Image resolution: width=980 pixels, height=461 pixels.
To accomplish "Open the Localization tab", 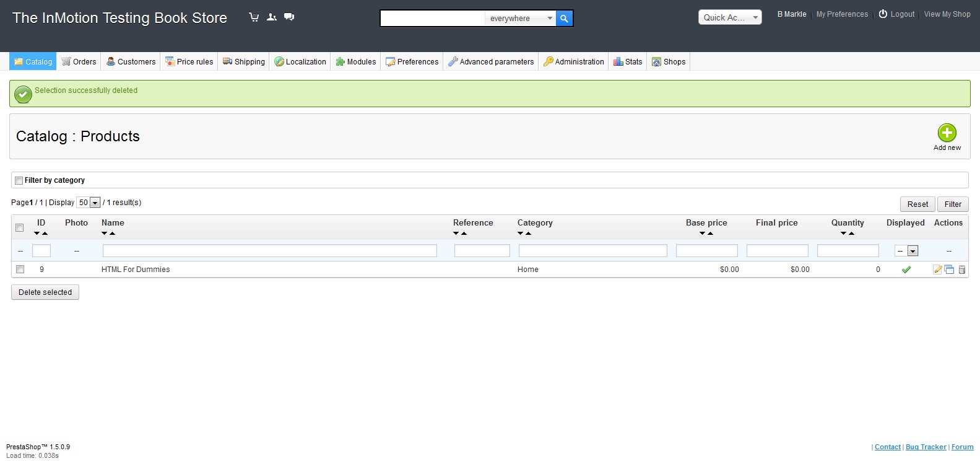I will click(300, 61).
